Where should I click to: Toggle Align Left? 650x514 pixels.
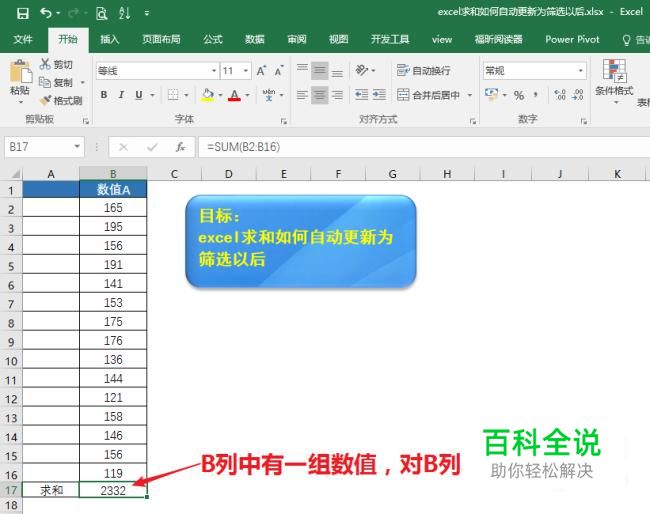[302, 95]
